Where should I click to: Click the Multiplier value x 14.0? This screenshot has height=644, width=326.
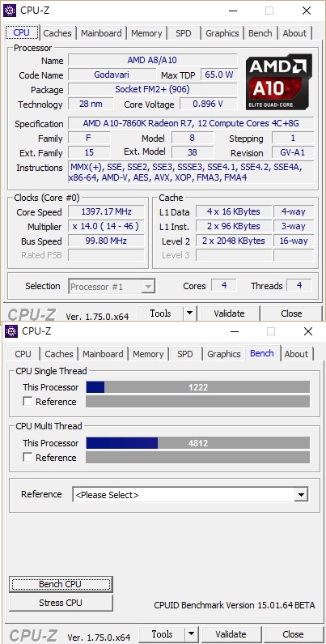(106, 226)
